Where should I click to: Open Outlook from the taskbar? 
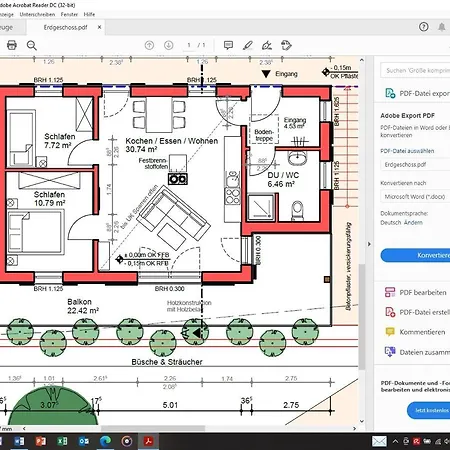(x=84, y=441)
